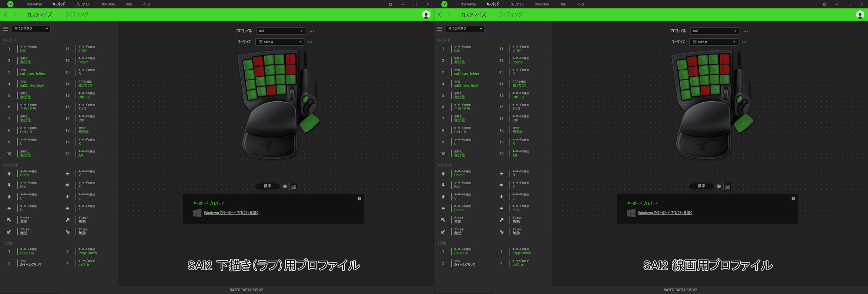Viewport: 868px width, 294px height.
Task: Open settings gear in right window title bar
Action: 824,4
